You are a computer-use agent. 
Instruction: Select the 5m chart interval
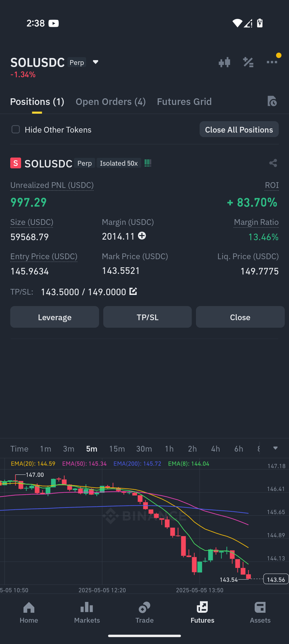pyautogui.click(x=92, y=449)
